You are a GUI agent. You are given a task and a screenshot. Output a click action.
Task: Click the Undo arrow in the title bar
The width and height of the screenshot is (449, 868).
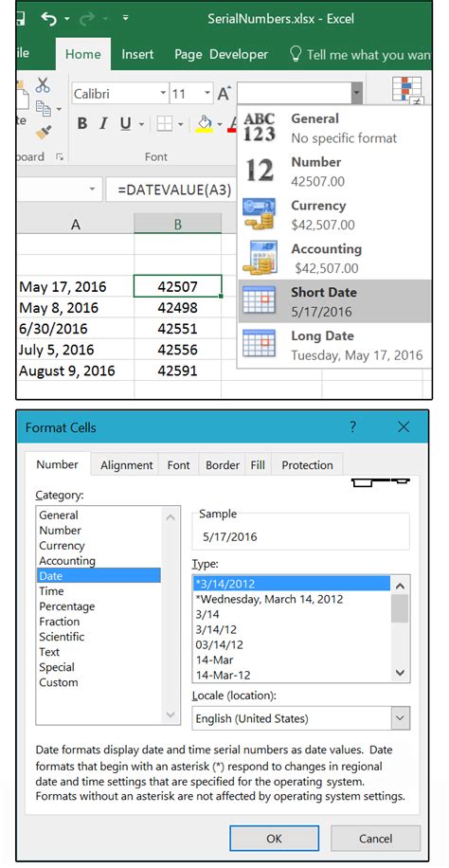point(50,18)
